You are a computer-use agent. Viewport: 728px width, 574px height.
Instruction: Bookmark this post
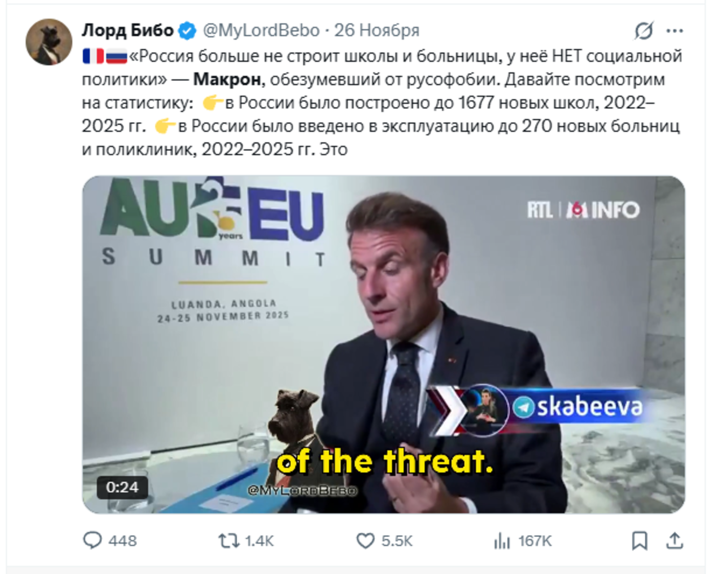click(639, 541)
